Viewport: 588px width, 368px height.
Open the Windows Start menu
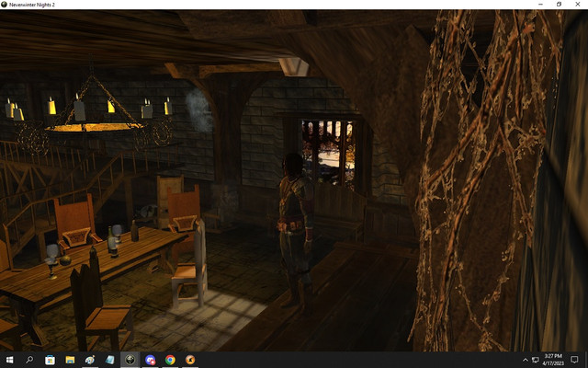[x=9, y=360]
